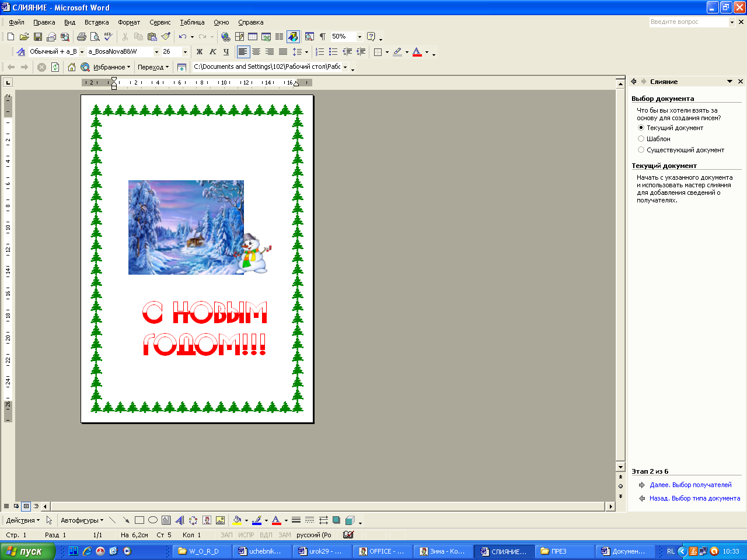This screenshot has height=560, width=747.
Task: Click the center alignment icon
Action: [x=256, y=52]
